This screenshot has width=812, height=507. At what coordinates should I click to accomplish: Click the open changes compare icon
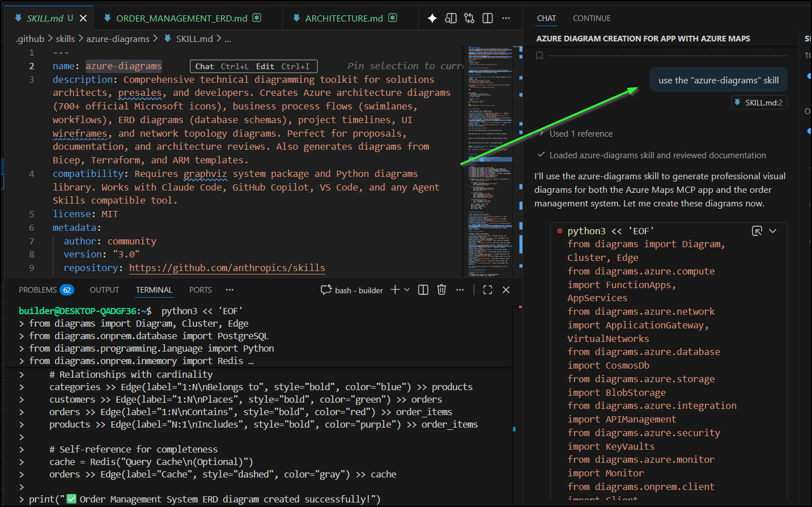(469, 18)
